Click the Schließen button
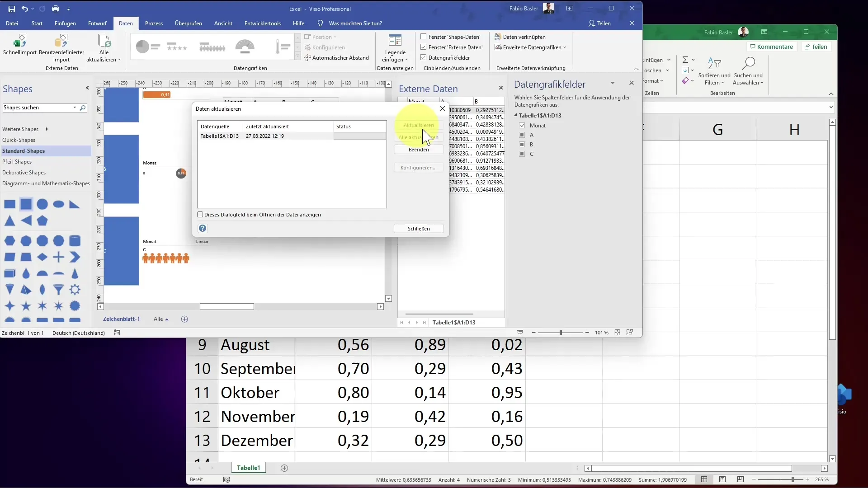The height and width of the screenshot is (488, 868). coord(419,229)
